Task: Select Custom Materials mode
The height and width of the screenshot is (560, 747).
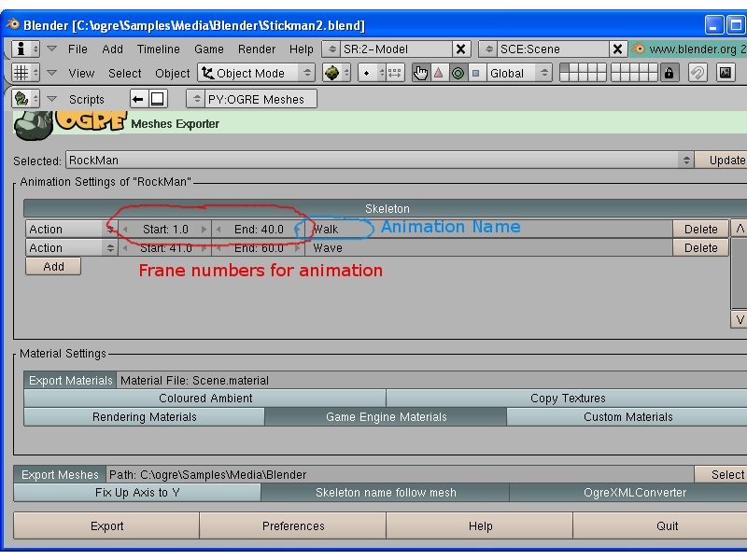Action: point(627,416)
